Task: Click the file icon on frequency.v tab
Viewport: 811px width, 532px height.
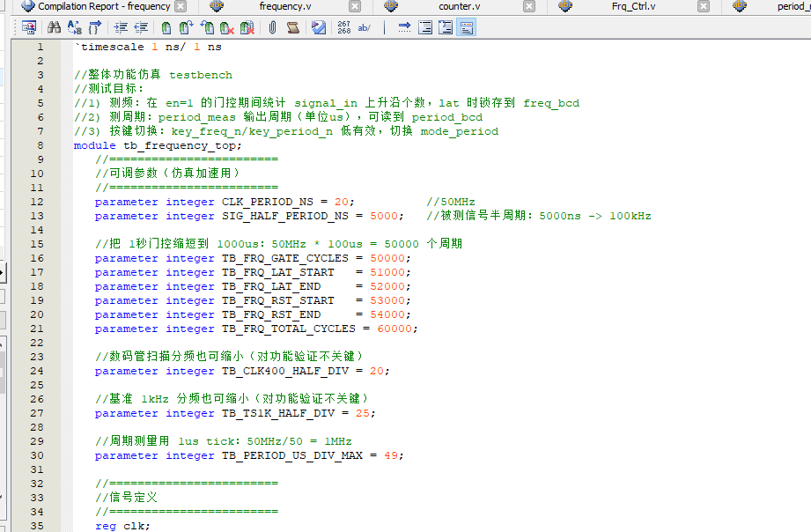Action: click(x=217, y=6)
